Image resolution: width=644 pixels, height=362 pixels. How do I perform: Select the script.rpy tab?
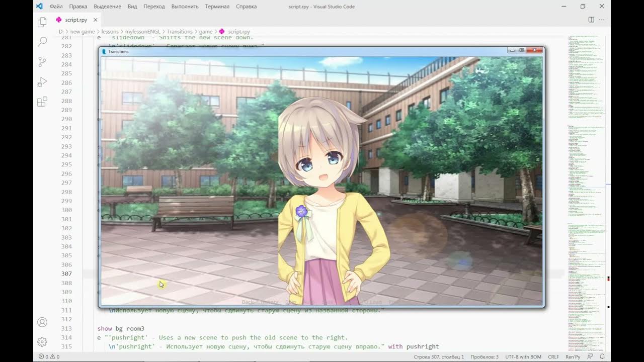[76, 20]
